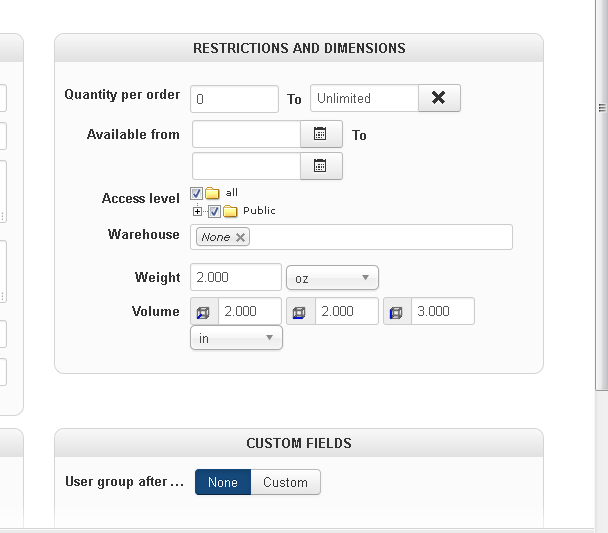Expand the Public access level tree node
This screenshot has width=608, height=533.
pos(198,211)
